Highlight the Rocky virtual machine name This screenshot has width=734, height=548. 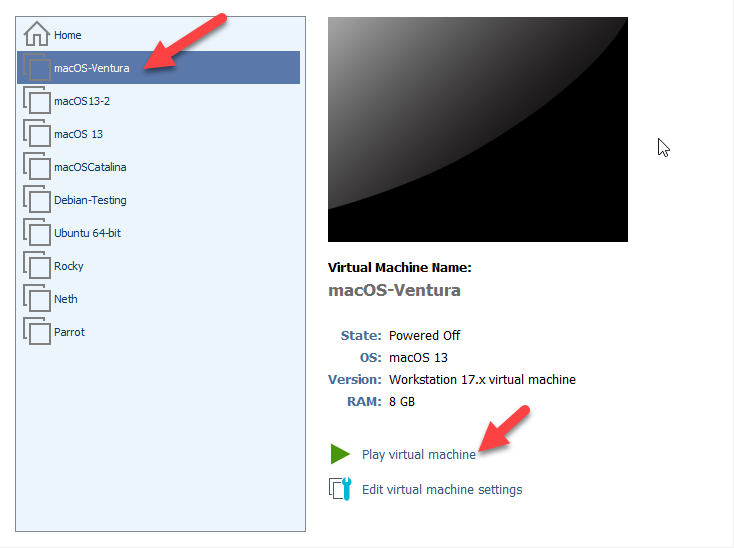coord(68,266)
